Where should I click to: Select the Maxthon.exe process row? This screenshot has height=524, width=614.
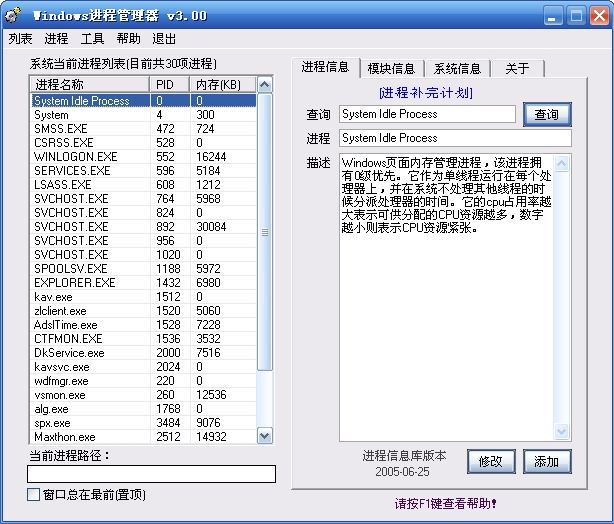[144, 437]
